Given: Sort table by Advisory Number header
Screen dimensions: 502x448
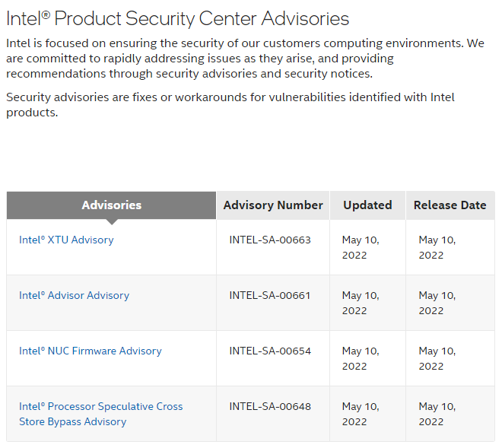Looking at the screenshot, I should (x=273, y=205).
